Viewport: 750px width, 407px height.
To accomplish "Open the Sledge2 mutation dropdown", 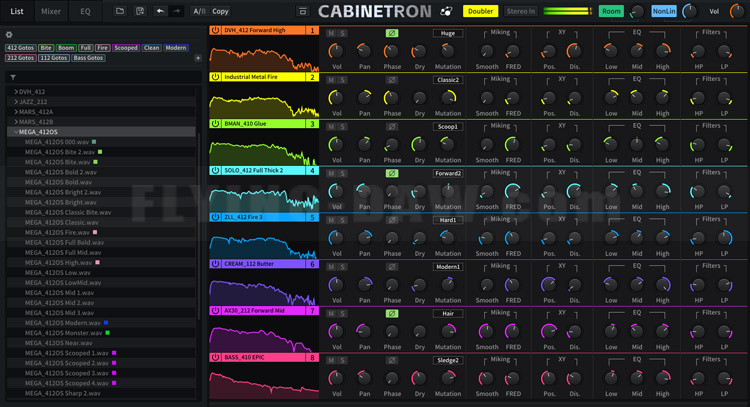I will click(x=448, y=360).
